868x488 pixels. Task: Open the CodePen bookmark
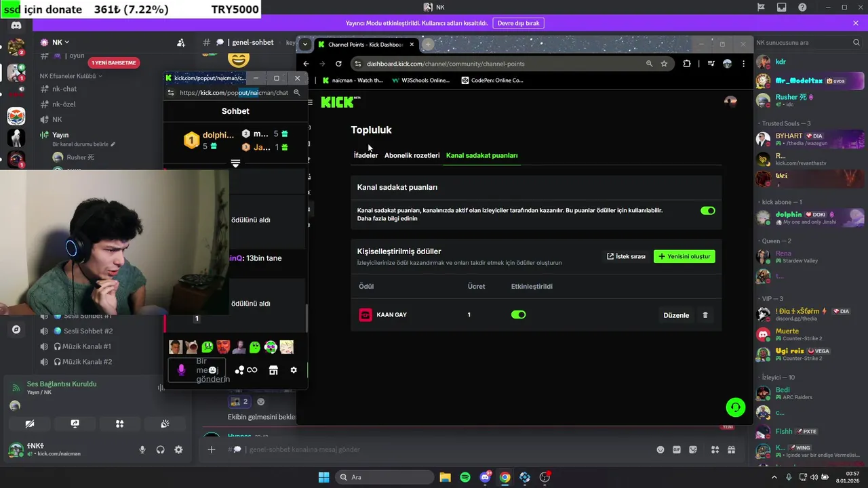pyautogui.click(x=492, y=80)
